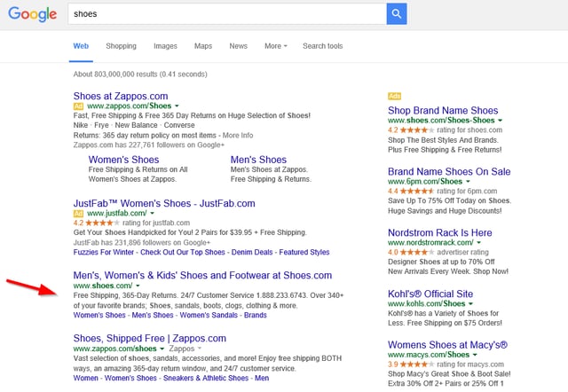The width and height of the screenshot is (568, 392).
Task: Click the www.6pm.com/Shoes green URL
Action: 425,182
